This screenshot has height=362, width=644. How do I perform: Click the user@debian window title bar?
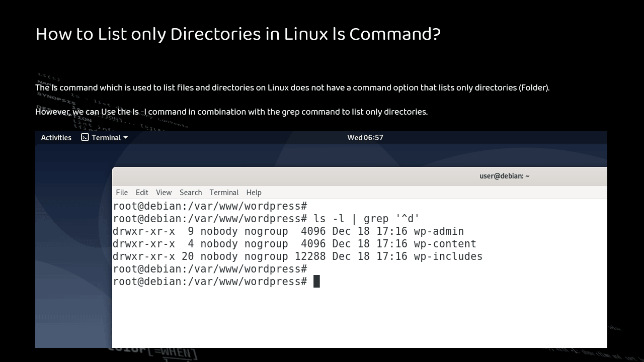[x=504, y=176]
